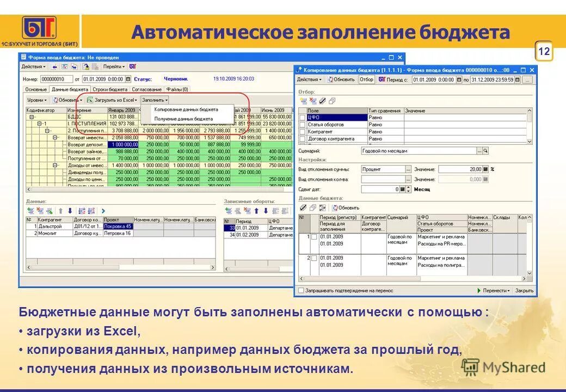566x392 pixels.
Task: Click the filter settings icon in Отбор panel
Action: coord(322,100)
